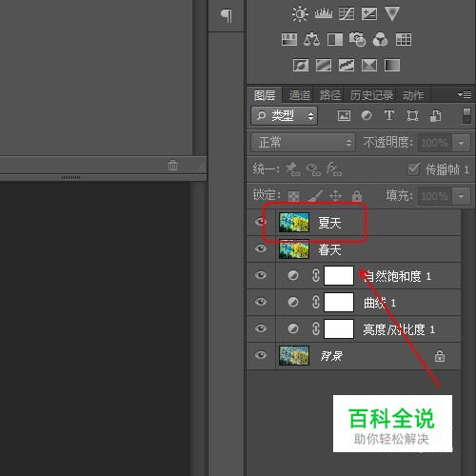Add a Vibrance adjustment
This screenshot has width=476, height=476.
[392, 14]
